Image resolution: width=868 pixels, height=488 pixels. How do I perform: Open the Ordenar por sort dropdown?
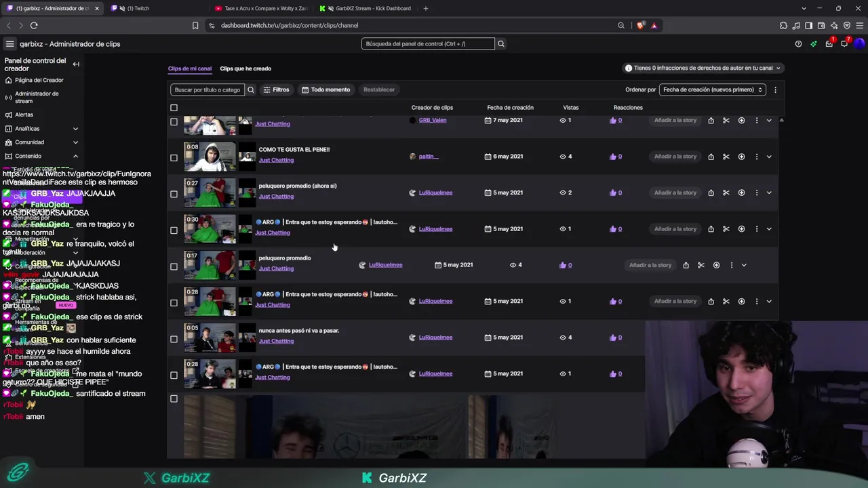(713, 89)
